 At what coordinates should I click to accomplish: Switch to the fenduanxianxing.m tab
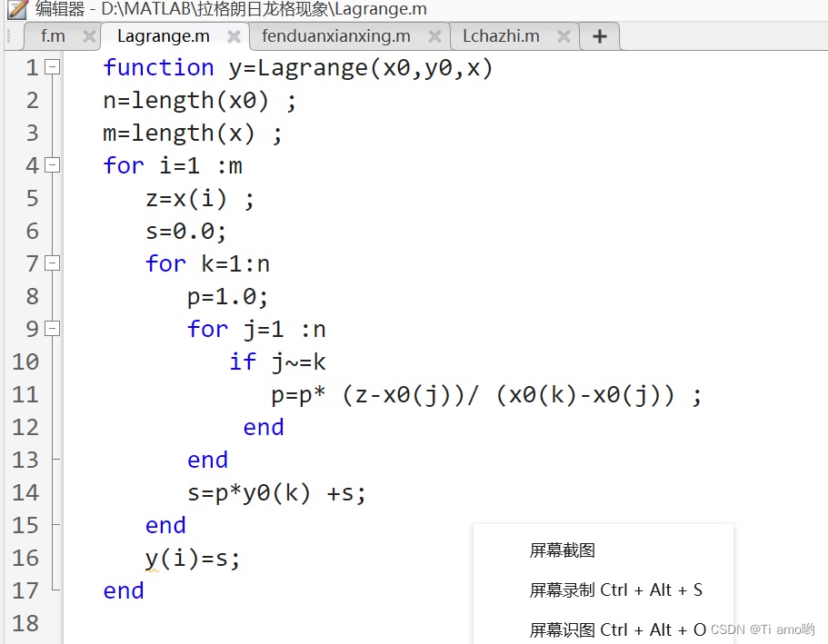point(336,36)
